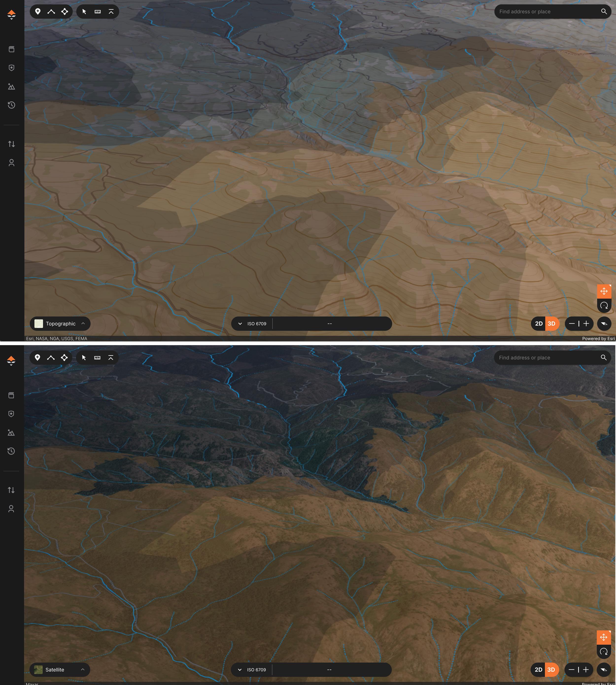Open the measure distance ruler tool
Image resolution: width=616 pixels, height=685 pixels.
(x=98, y=11)
